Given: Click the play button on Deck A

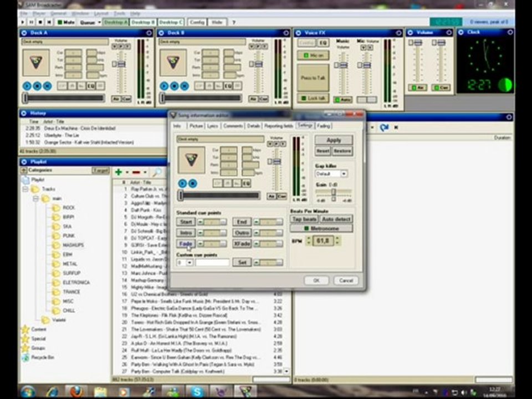Looking at the screenshot, I should 27,86.
